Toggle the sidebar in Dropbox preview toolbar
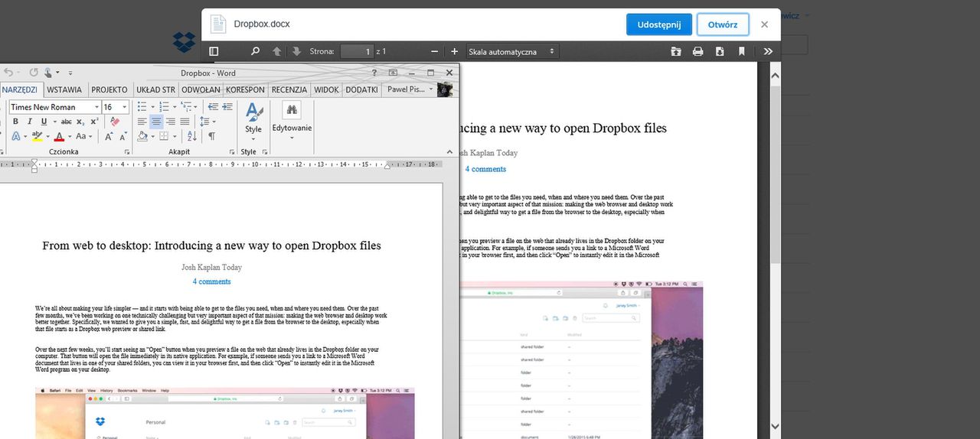This screenshot has height=439, width=980. 214,51
